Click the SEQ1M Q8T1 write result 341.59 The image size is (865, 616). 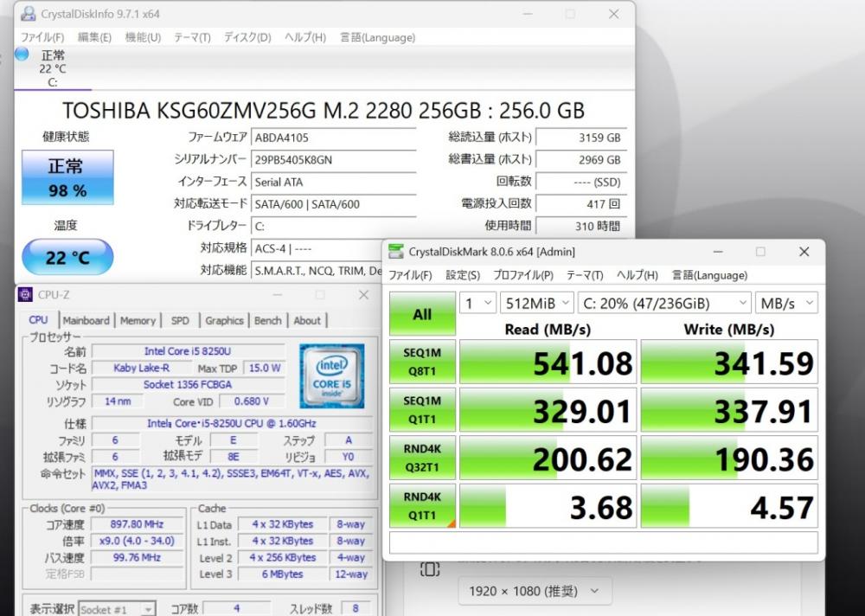[729, 363]
